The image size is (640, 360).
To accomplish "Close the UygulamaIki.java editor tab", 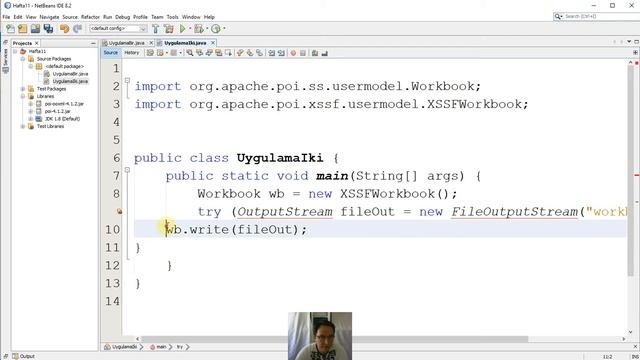I will pos(213,43).
